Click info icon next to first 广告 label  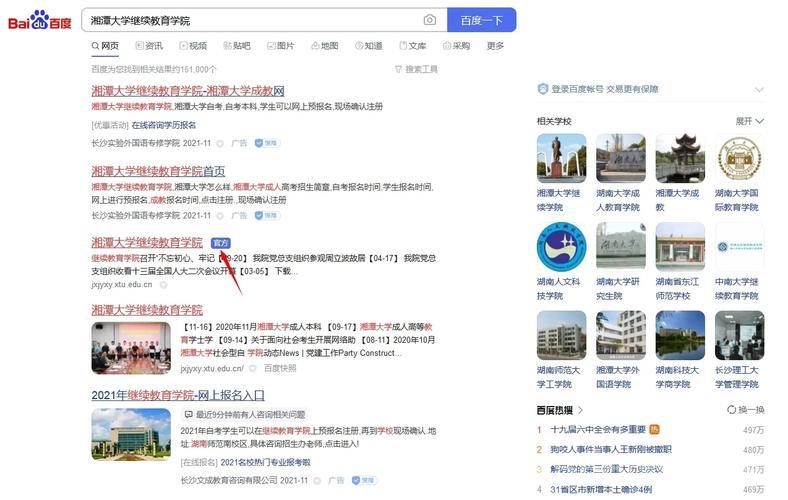[x=220, y=144]
